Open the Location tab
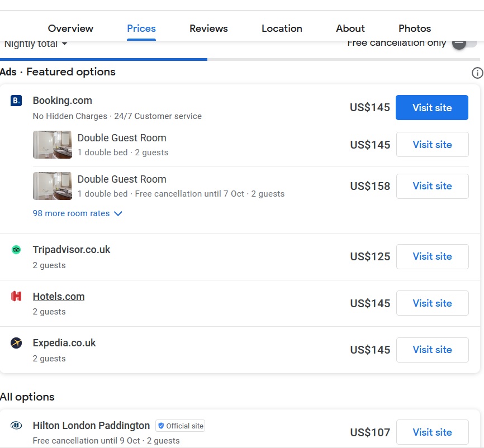This screenshot has width=484, height=448. tap(282, 28)
